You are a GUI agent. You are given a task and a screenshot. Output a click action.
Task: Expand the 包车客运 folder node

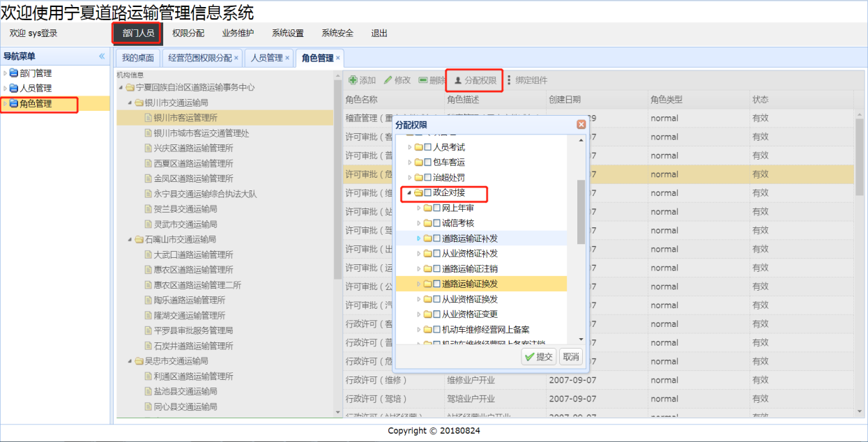coord(410,162)
